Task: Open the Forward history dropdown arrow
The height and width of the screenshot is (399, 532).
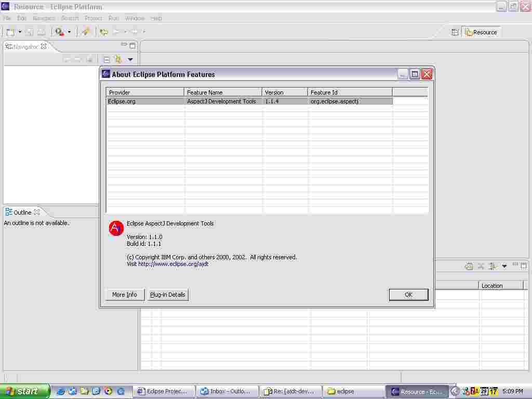Action: click(144, 32)
